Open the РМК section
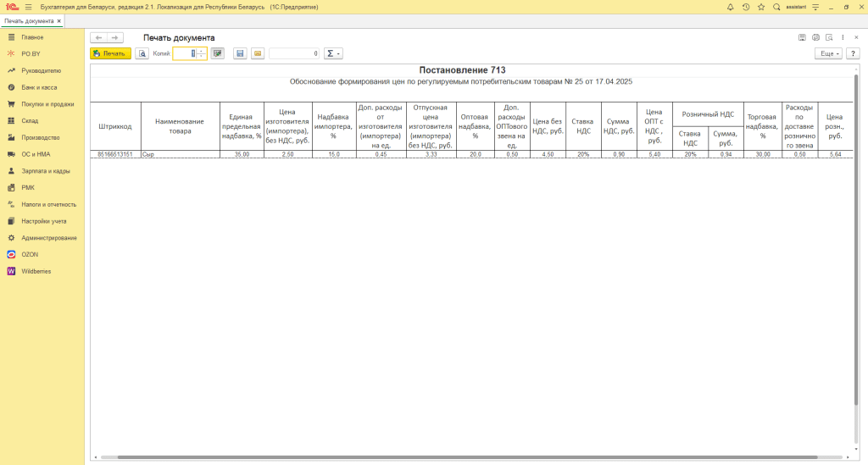The height and width of the screenshot is (465, 868). (42, 187)
